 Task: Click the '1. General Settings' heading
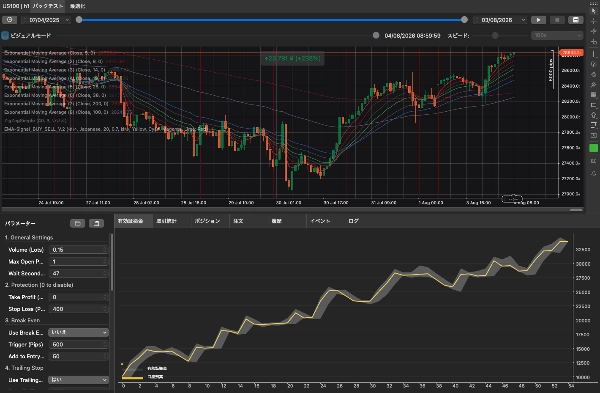coord(29,238)
